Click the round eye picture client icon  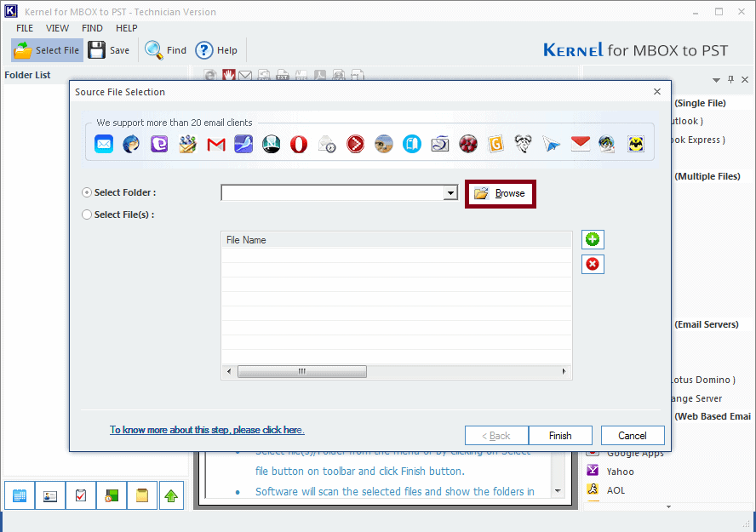tap(384, 144)
